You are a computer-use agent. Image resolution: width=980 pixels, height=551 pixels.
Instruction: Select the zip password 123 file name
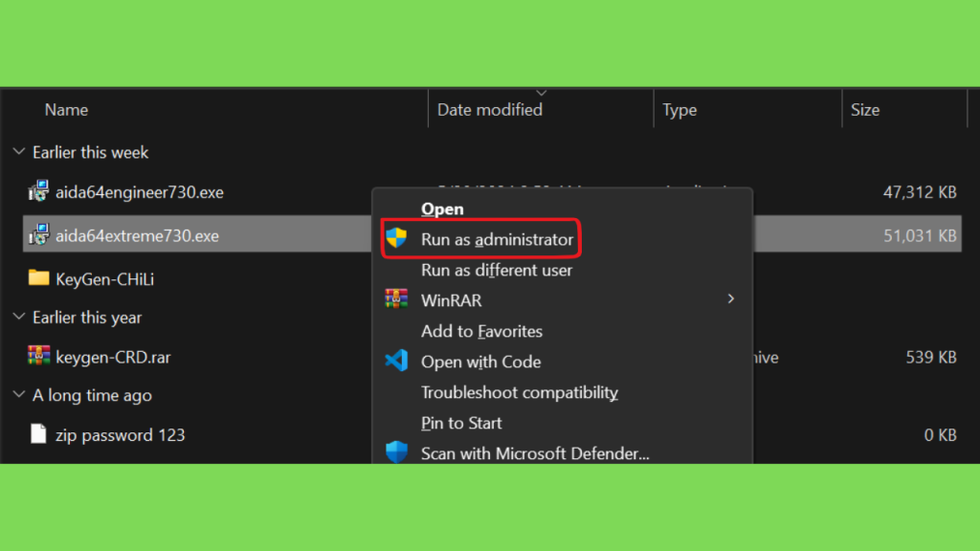tap(120, 435)
